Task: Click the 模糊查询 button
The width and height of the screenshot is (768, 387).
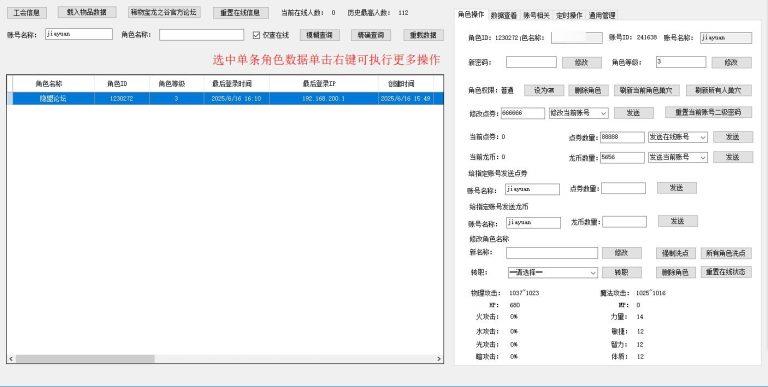Action: tap(319, 35)
